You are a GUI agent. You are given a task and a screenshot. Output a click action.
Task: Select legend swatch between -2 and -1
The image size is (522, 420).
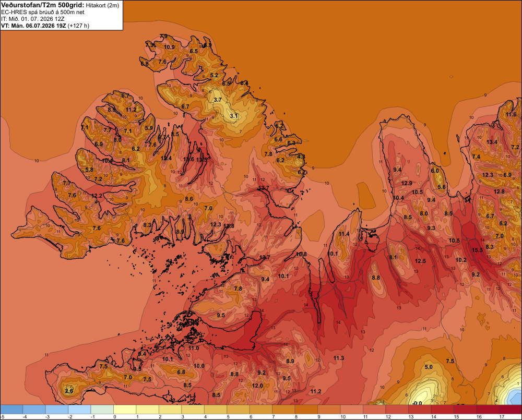click(x=79, y=410)
